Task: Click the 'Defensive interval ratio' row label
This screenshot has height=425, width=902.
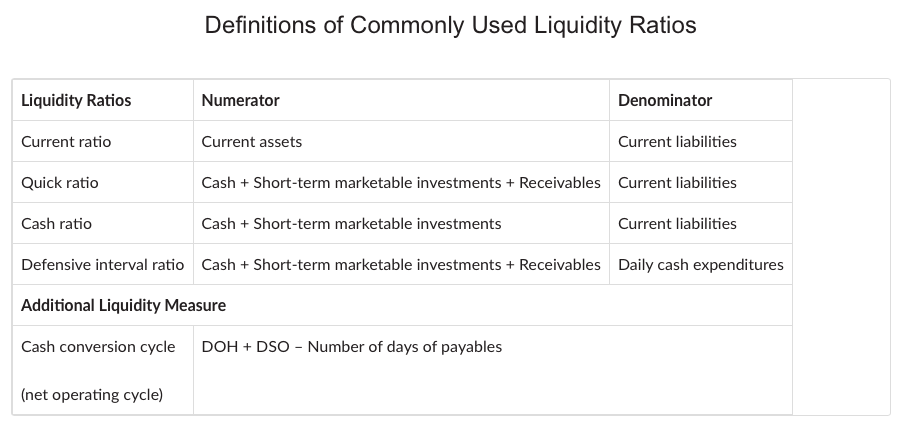Action: (102, 265)
